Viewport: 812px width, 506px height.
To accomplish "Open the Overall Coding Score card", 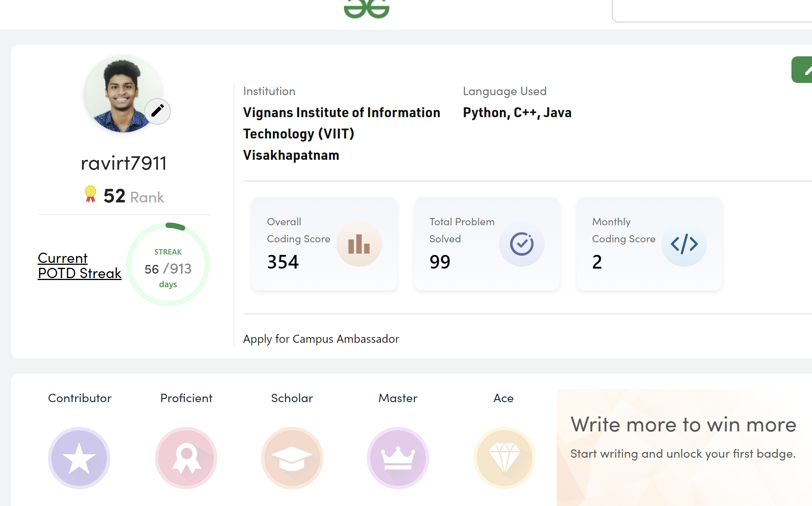I will (325, 244).
